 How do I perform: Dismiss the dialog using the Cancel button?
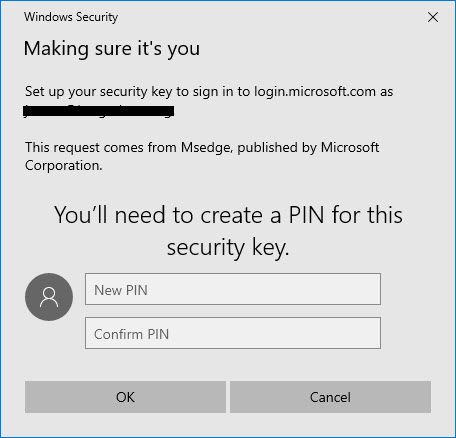point(330,397)
